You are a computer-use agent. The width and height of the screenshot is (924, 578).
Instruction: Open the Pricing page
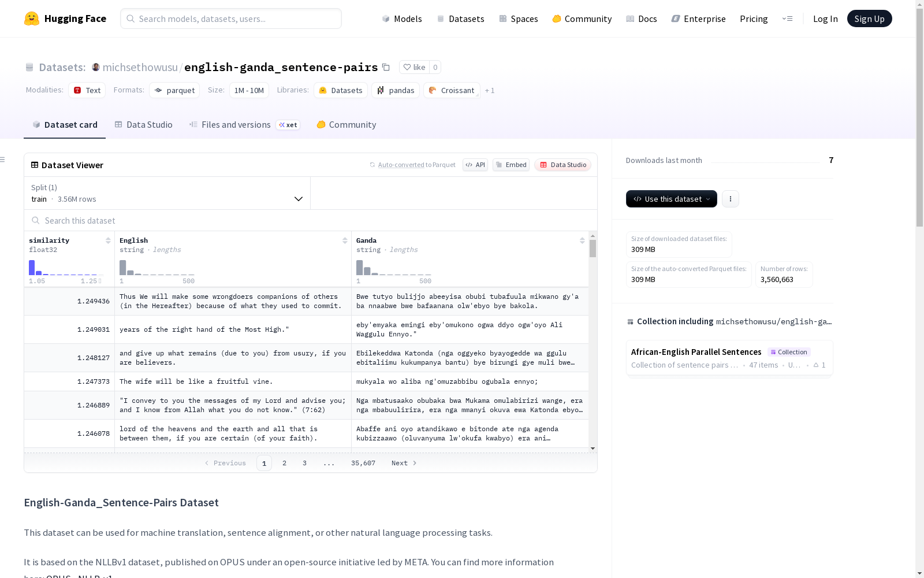[x=754, y=18]
